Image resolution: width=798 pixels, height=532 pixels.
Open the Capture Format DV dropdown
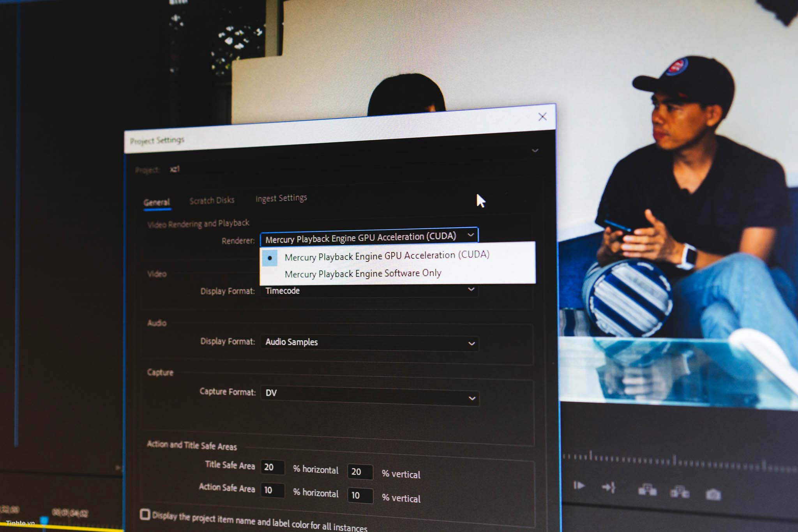coord(369,396)
